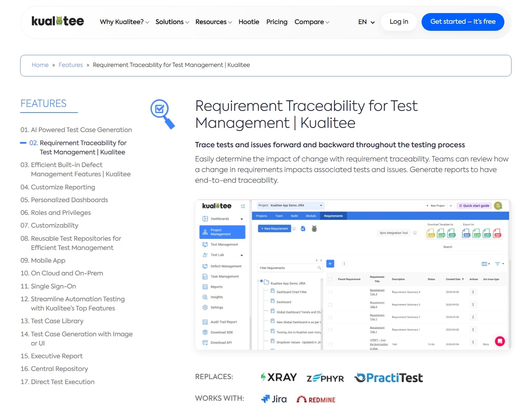The image size is (532, 411).
Task: Tick the select-all checkbox in the table header
Action: [330, 279]
